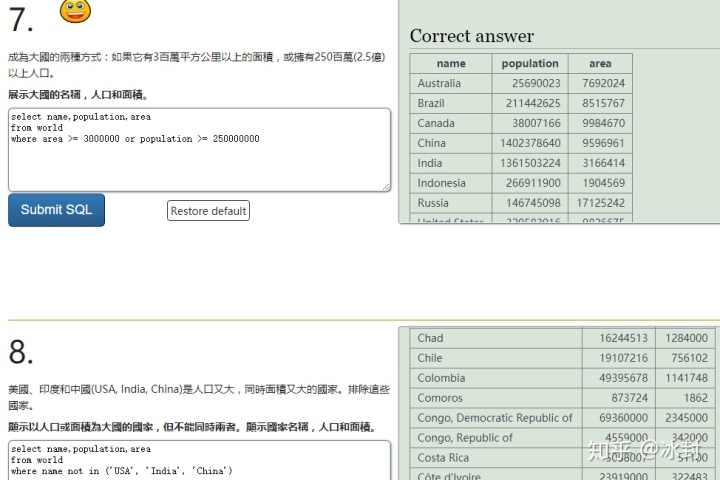Viewport: 720px width, 480px height.
Task: Click the resize grip of question 7 textarea
Action: click(x=386, y=187)
